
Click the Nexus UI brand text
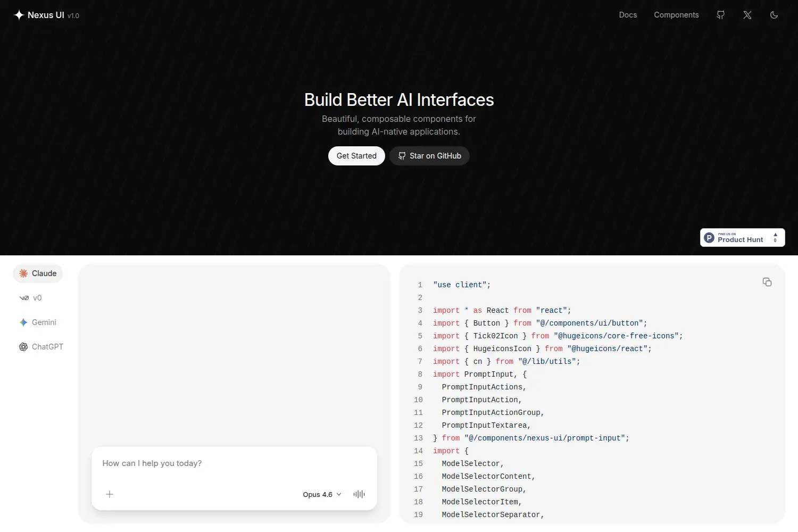coord(46,15)
